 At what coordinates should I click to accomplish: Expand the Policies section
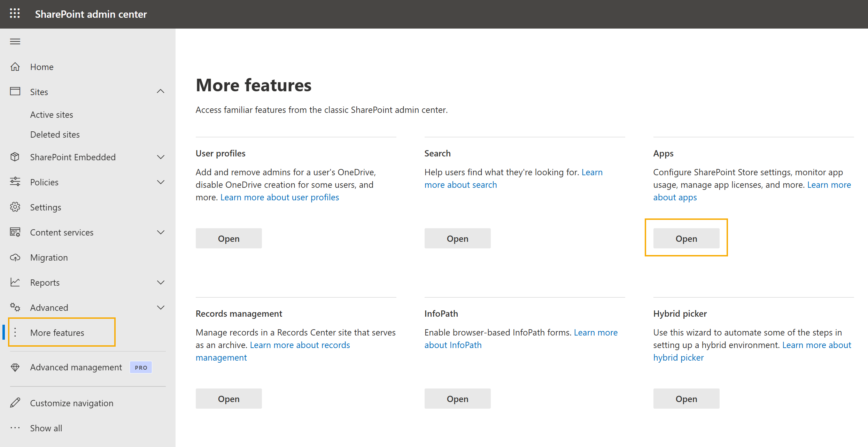pos(161,182)
